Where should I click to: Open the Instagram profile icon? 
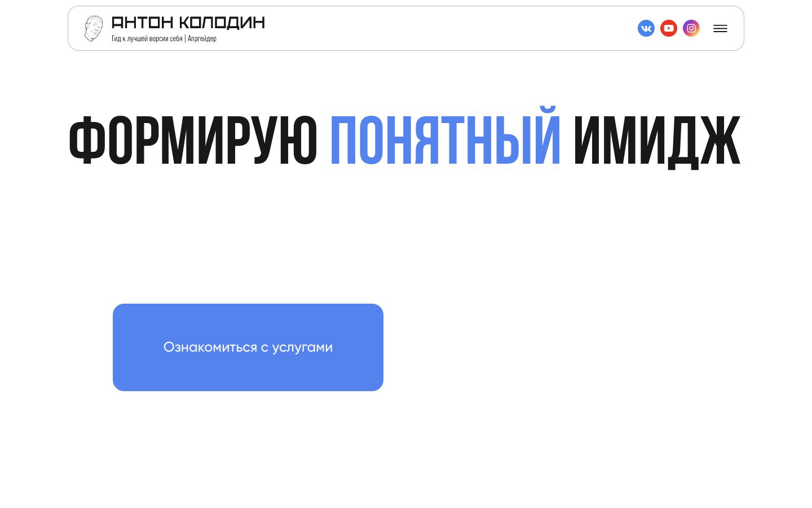(691, 28)
